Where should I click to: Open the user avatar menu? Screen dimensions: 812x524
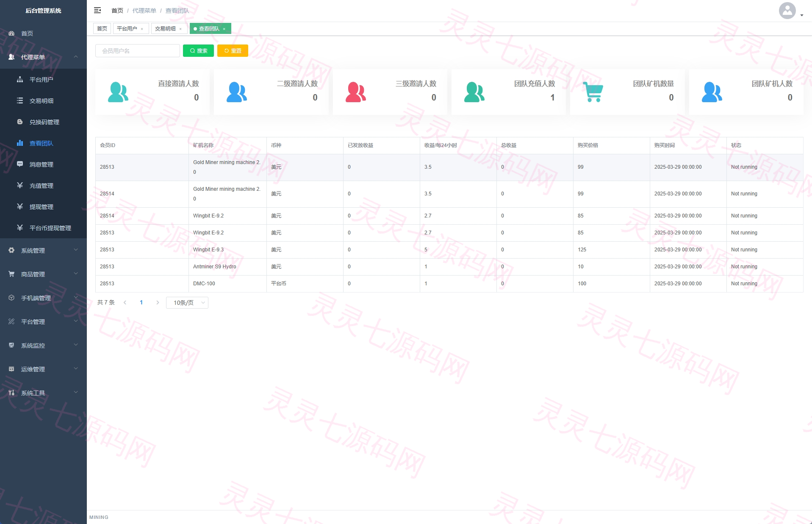click(790, 11)
